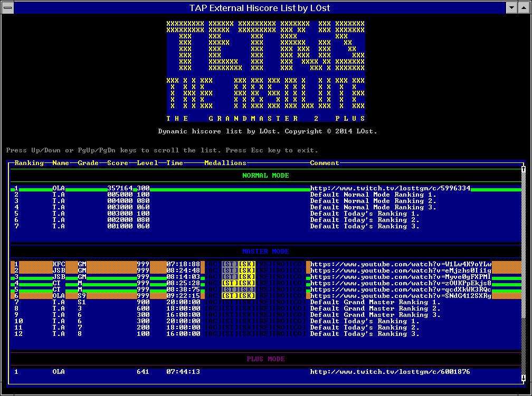532x396 pixels.
Task: Click the Grade column header
Action: tap(88, 163)
